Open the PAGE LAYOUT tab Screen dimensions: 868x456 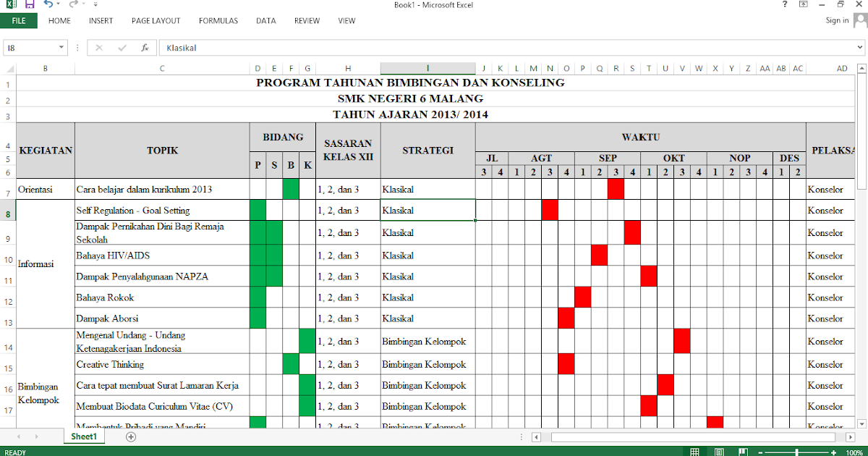click(156, 21)
